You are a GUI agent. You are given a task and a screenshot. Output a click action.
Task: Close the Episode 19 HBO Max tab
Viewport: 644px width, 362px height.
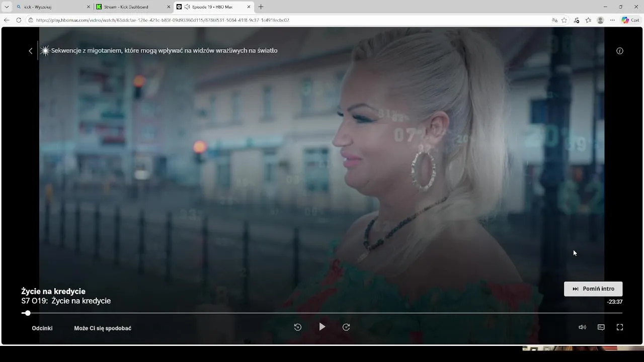coord(249,7)
